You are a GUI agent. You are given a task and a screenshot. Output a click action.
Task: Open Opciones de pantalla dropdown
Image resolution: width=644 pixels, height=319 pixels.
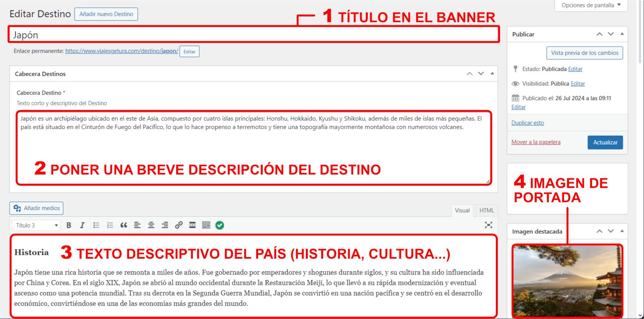coord(591,5)
